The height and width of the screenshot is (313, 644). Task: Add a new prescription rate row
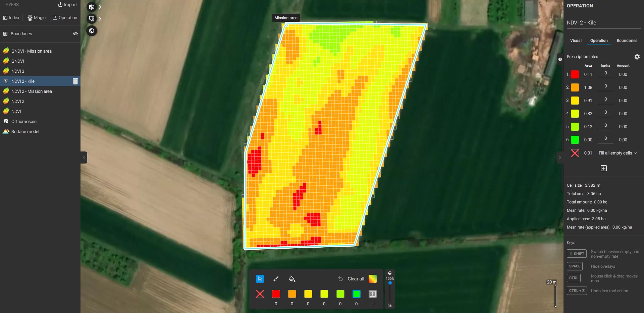pyautogui.click(x=603, y=168)
